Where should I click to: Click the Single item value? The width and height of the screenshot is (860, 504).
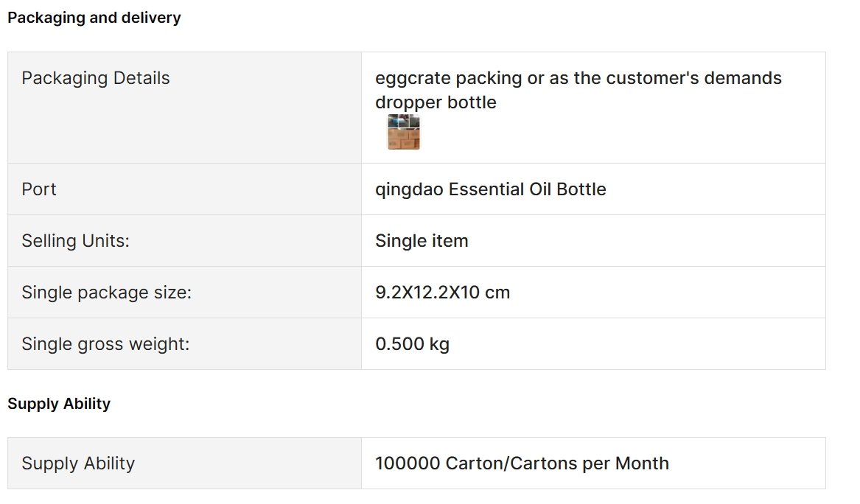(422, 241)
